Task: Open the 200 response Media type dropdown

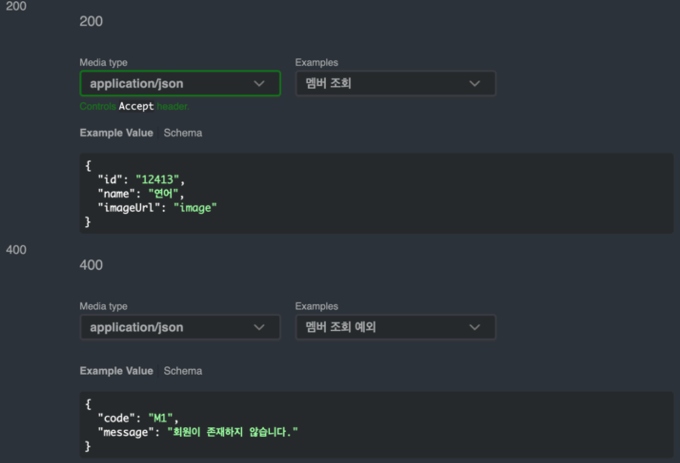Action: point(180,83)
